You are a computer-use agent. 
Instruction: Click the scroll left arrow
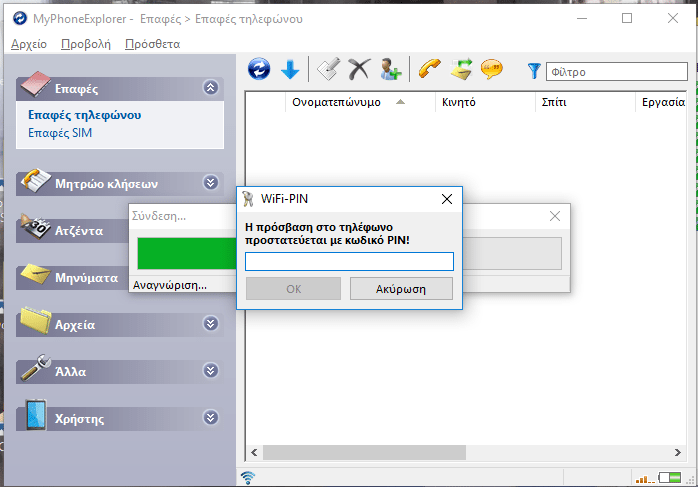(x=254, y=452)
